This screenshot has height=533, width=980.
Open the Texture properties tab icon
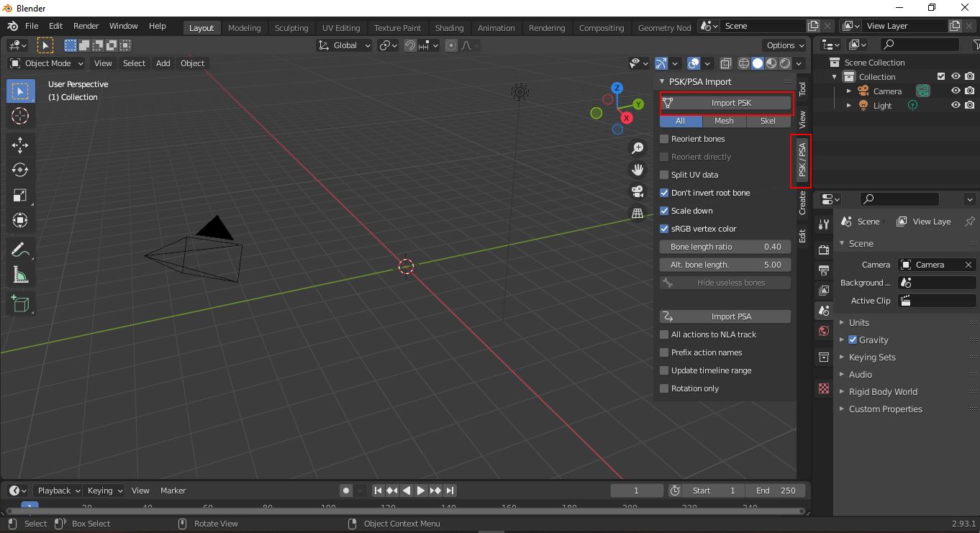[824, 388]
